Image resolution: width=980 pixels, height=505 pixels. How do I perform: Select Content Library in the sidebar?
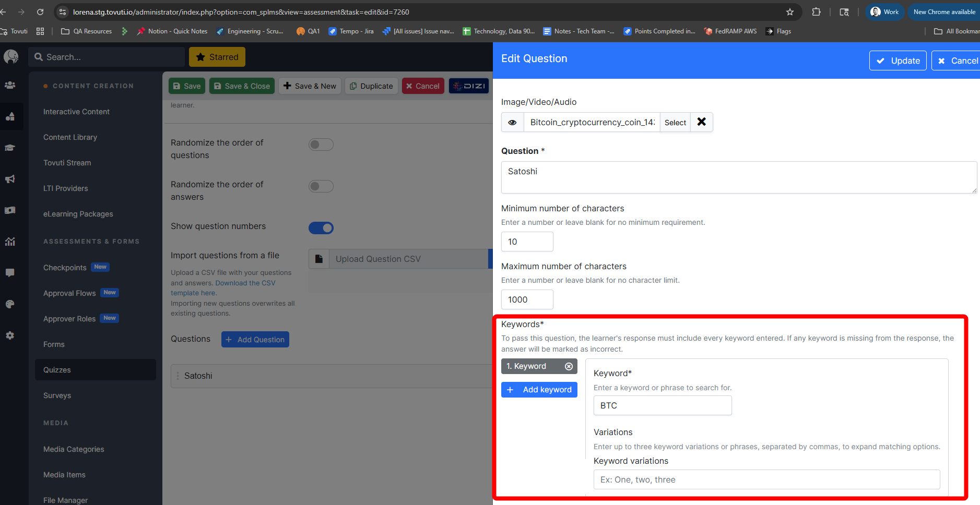[70, 137]
